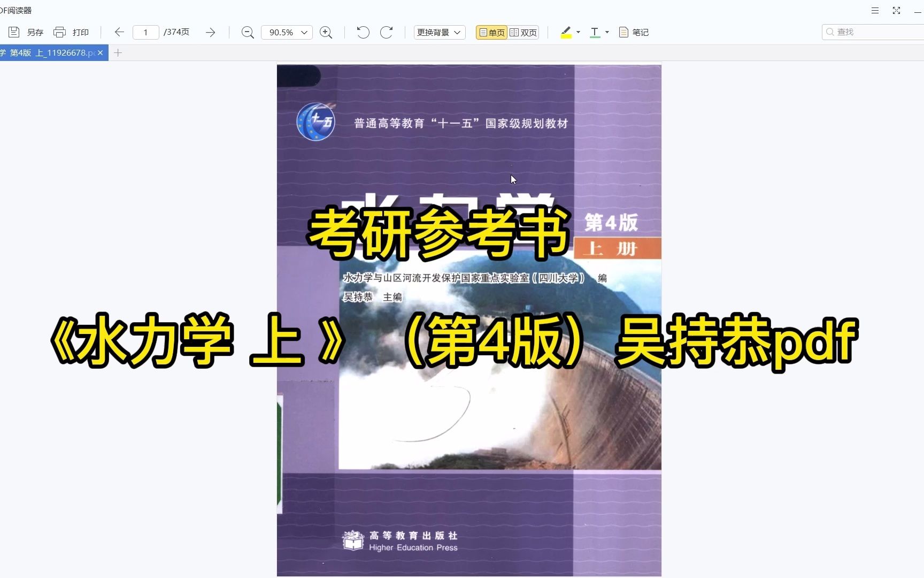924x578 pixels.
Task: Click the zoom in magnifier icon
Action: pos(326,32)
